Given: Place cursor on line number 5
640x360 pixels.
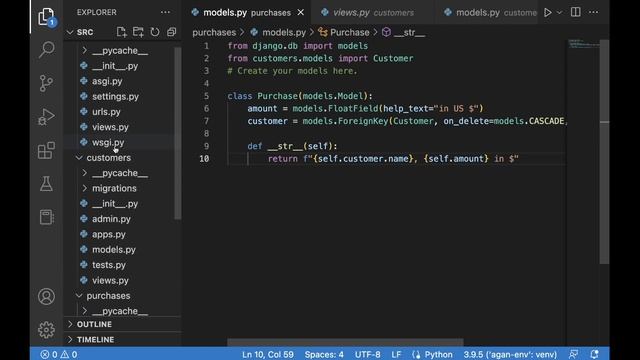Looking at the screenshot, I should point(206,96).
